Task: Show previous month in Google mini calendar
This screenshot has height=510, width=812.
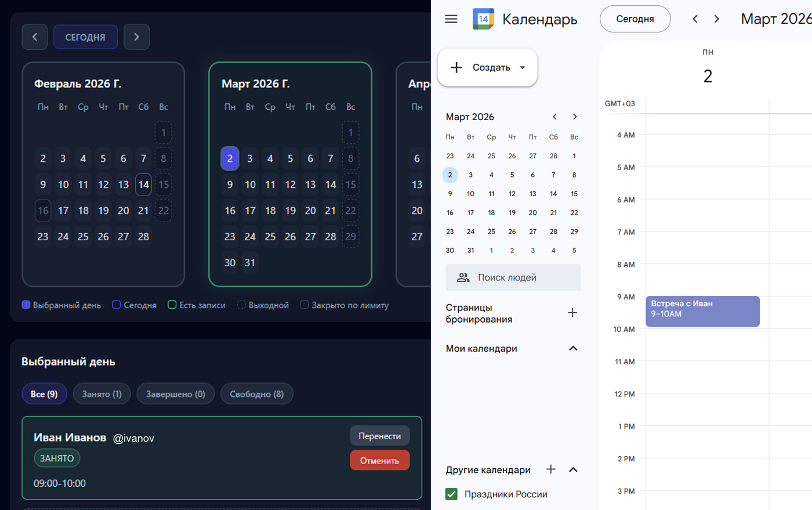Action: 554,117
